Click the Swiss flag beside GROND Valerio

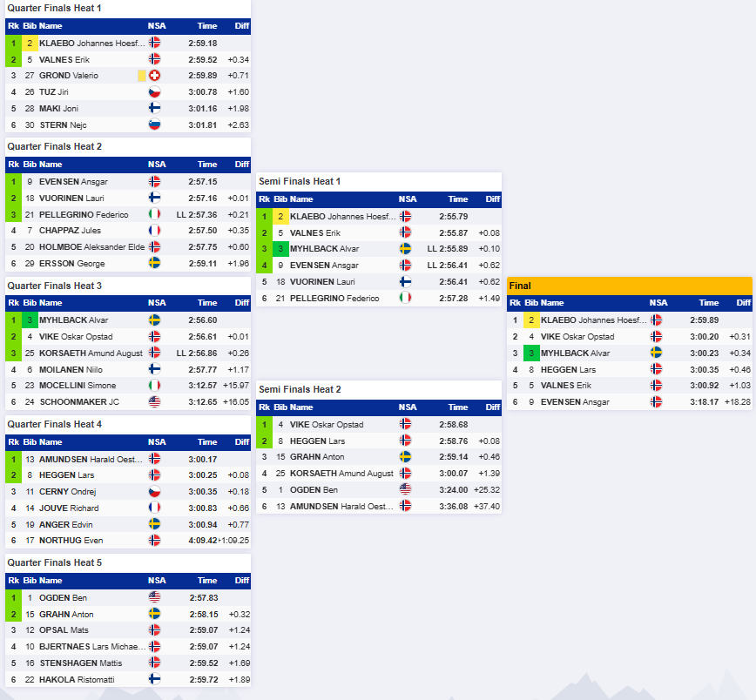point(155,76)
